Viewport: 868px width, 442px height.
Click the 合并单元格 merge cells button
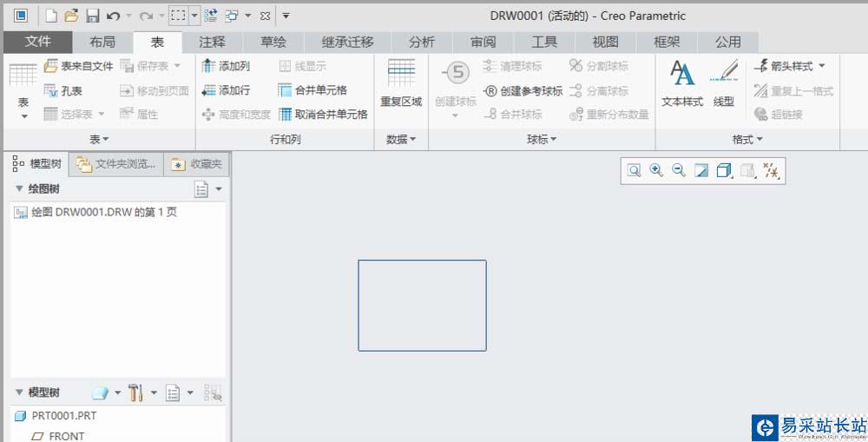point(312,90)
